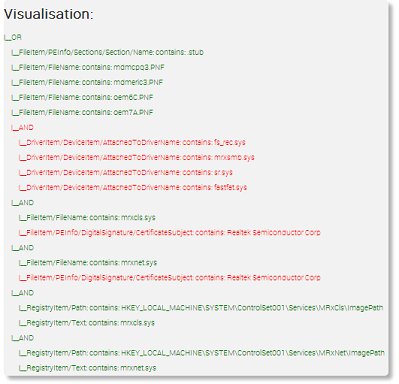399x384 pixels.
Task: Click Realtek certificate entry under mrxnet.sys
Action: pyautogui.click(x=170, y=278)
